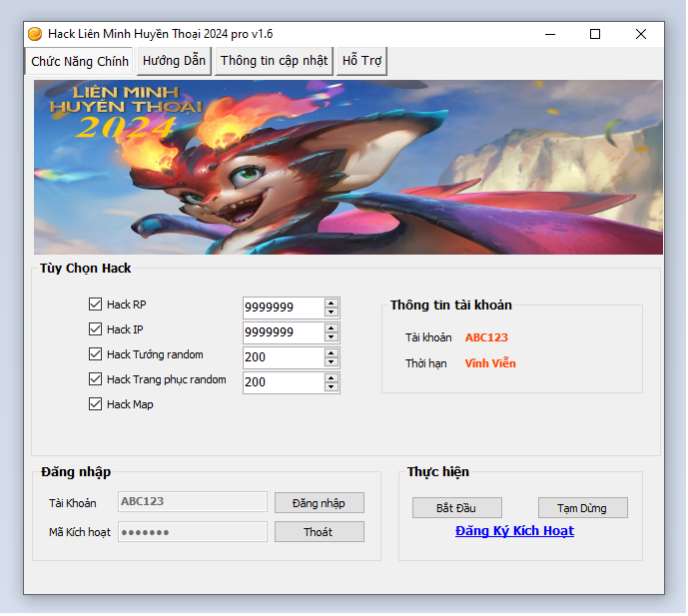Open the Hướng Dẫn tab
The image size is (688, 616).
click(174, 61)
